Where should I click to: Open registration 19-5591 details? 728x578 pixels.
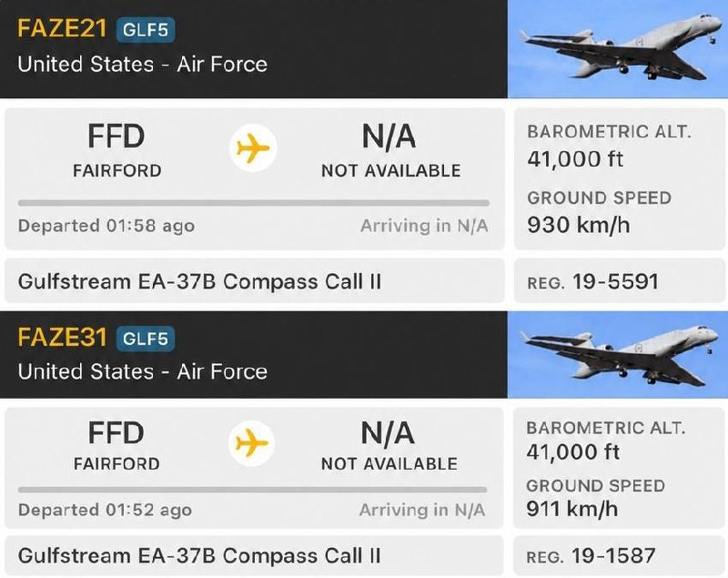point(619,281)
